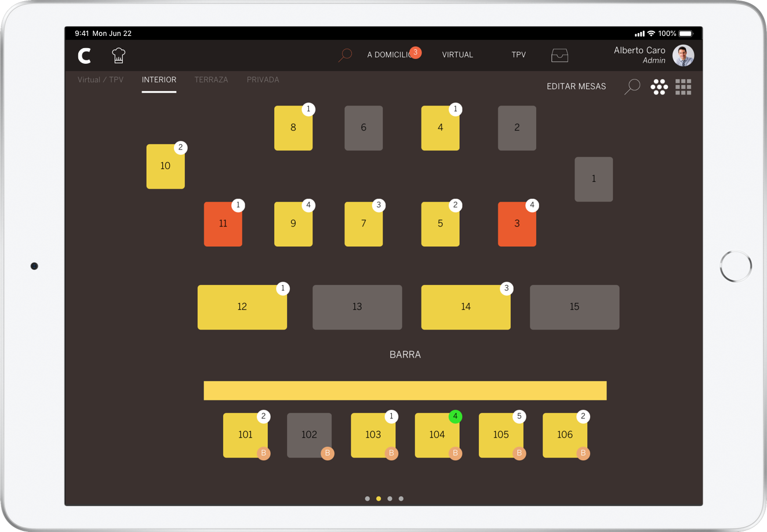Click the green badge on table 104
767x532 pixels.
tap(455, 416)
